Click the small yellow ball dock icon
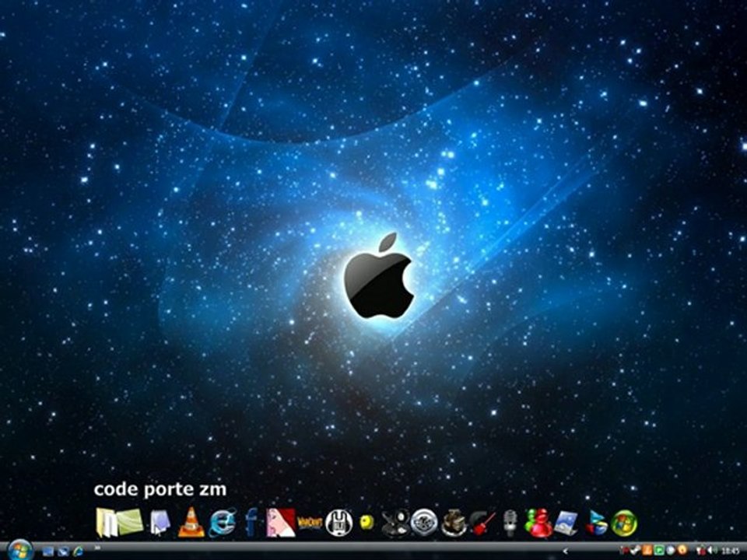The image size is (747, 560). click(x=366, y=523)
